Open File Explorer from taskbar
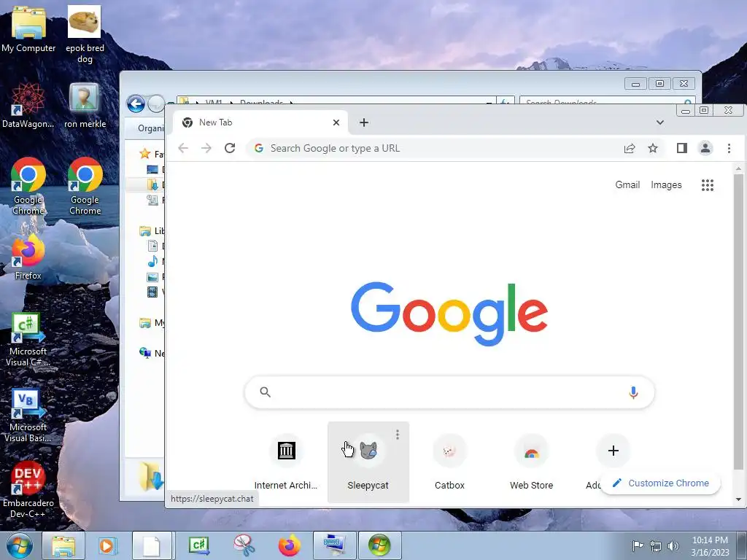The width and height of the screenshot is (747, 560). [x=63, y=545]
